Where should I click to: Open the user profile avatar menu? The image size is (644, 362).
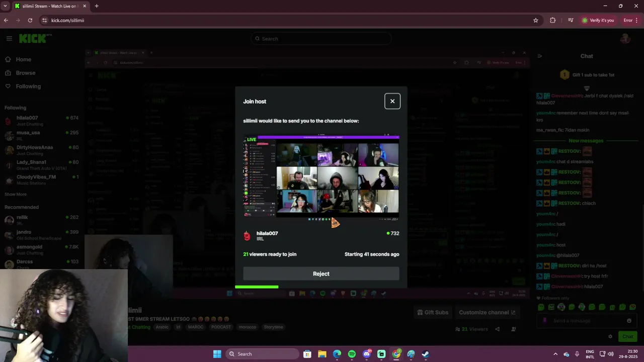[x=625, y=39]
